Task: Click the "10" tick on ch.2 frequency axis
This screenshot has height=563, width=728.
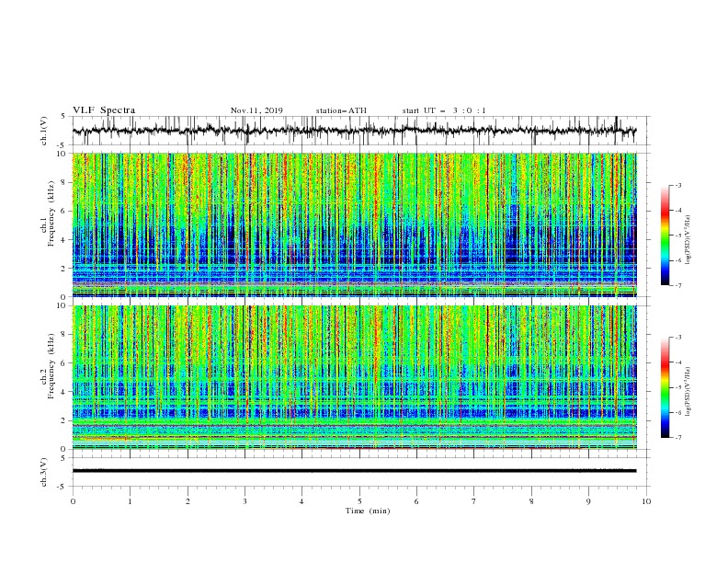Action: tap(63, 305)
